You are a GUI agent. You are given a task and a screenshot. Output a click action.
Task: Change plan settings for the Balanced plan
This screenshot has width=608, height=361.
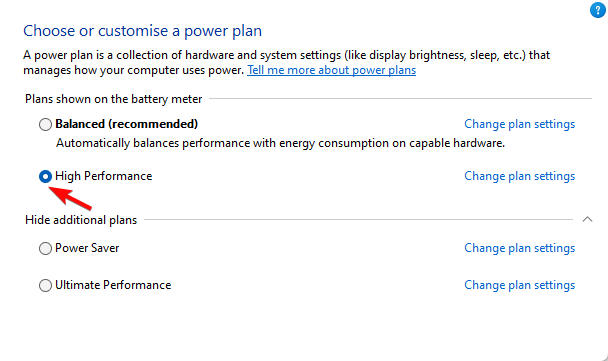pyautogui.click(x=520, y=124)
